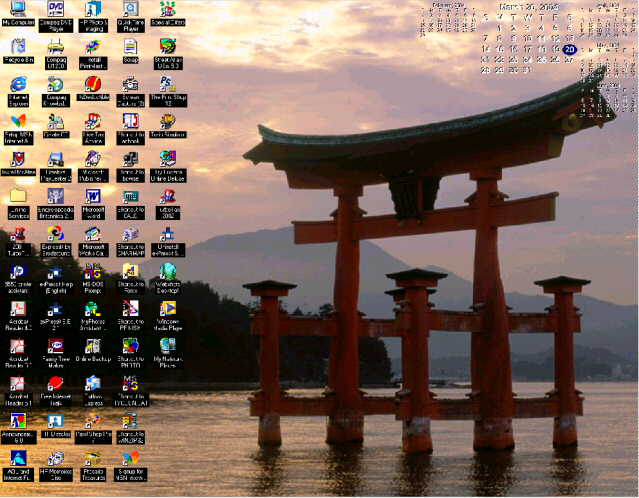This screenshot has width=639, height=498.
Task: Open the Compaq DVD Player shortcut
Action: click(x=55, y=10)
